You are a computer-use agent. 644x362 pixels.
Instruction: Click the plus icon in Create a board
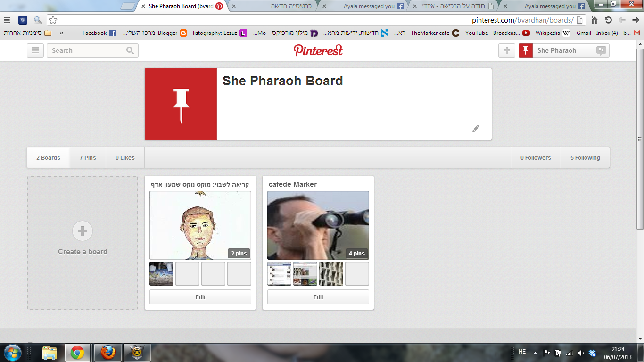pos(83,231)
